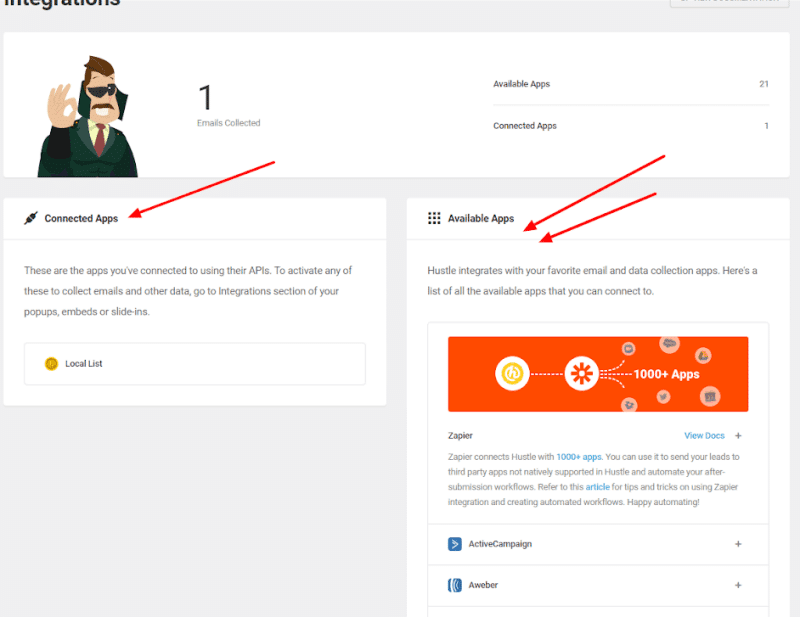The height and width of the screenshot is (617, 800).
Task: Click the ActiveCampaign logo icon
Action: 455,544
